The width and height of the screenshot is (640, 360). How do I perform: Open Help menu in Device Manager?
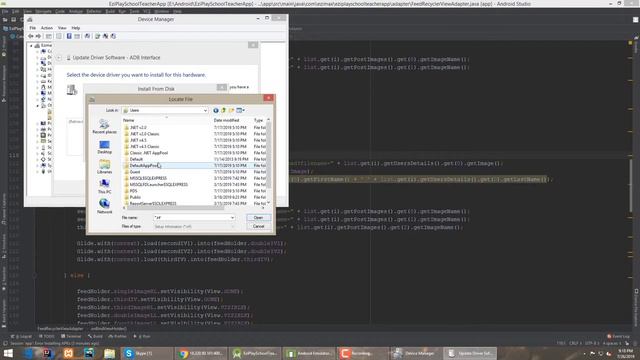click(76, 28)
